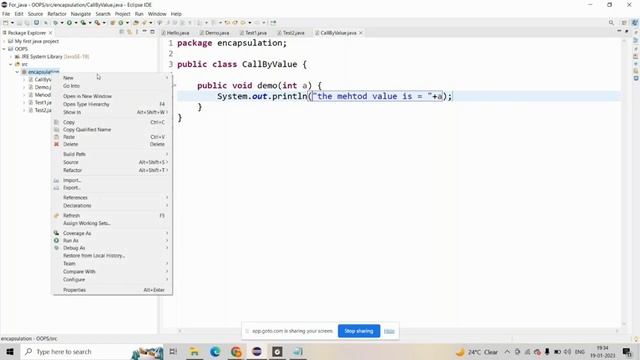
Task: Click line 5 method demo in editor
Action: [259, 85]
